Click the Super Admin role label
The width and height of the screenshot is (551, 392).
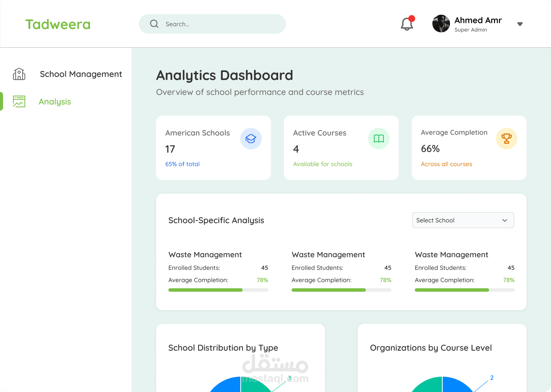(471, 30)
